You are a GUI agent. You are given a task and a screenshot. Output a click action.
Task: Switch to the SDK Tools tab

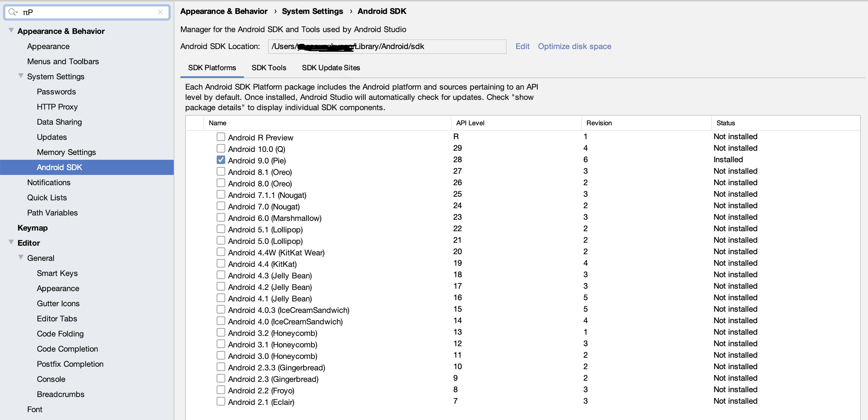point(268,68)
